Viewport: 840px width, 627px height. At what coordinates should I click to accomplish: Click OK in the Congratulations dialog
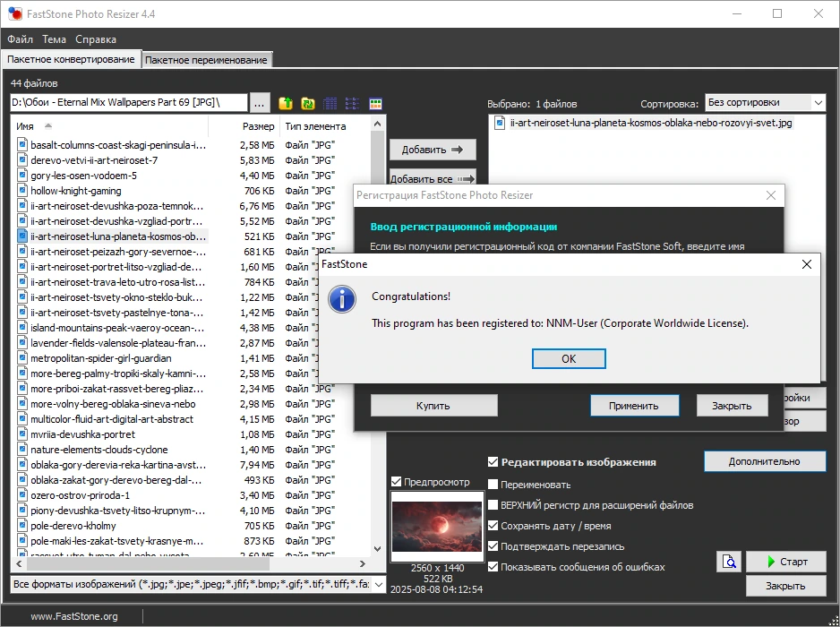569,358
